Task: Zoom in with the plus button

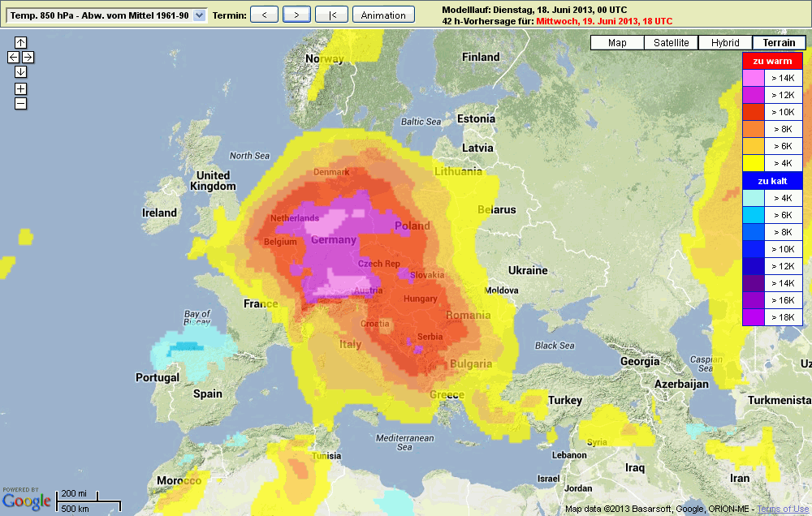Action: pos(20,88)
